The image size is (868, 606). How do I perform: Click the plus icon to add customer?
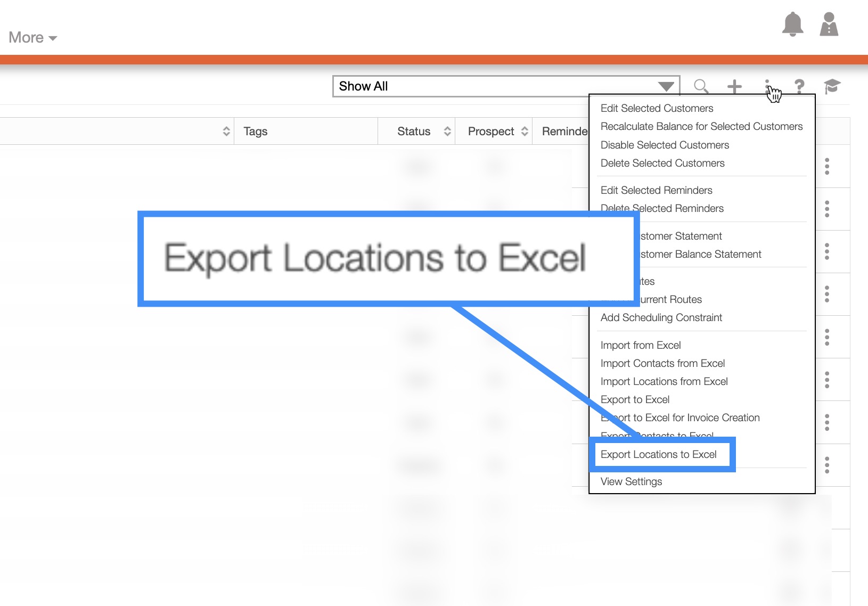pyautogui.click(x=734, y=86)
